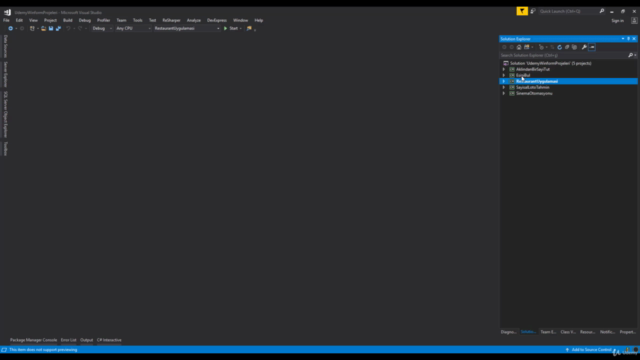Open the Debug menu
640x360 pixels.
(x=84, y=20)
